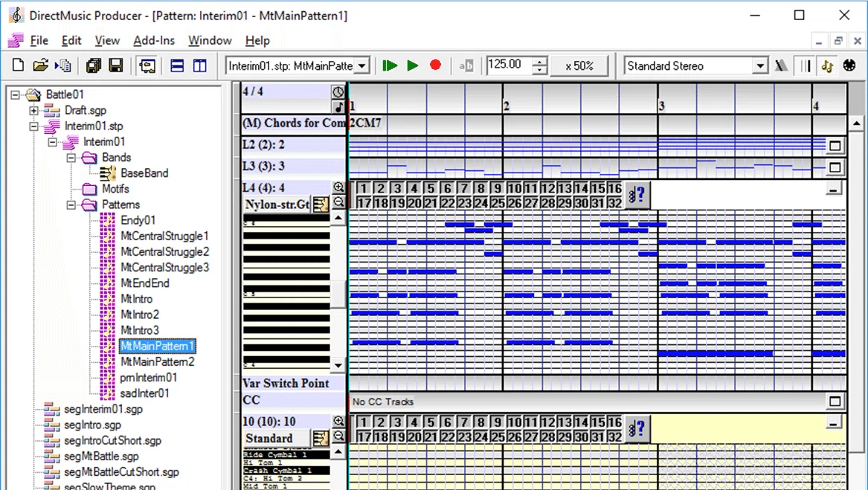This screenshot has width=868, height=490.
Task: Click the red Record button
Action: pos(436,65)
